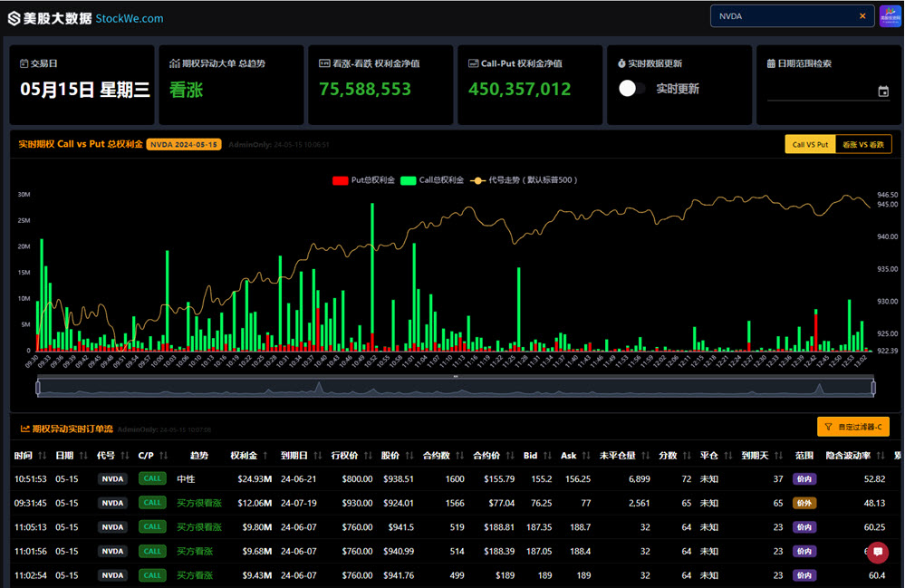Clear the NVDA search with the orange X
The width and height of the screenshot is (905, 588).
click(862, 16)
